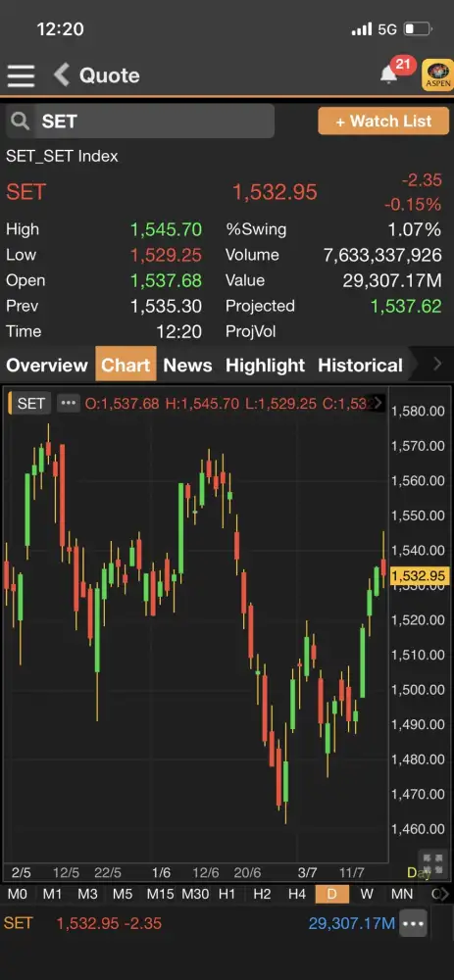The image size is (454, 980).
Task: Add SET to Watch List
Action: 383,122
